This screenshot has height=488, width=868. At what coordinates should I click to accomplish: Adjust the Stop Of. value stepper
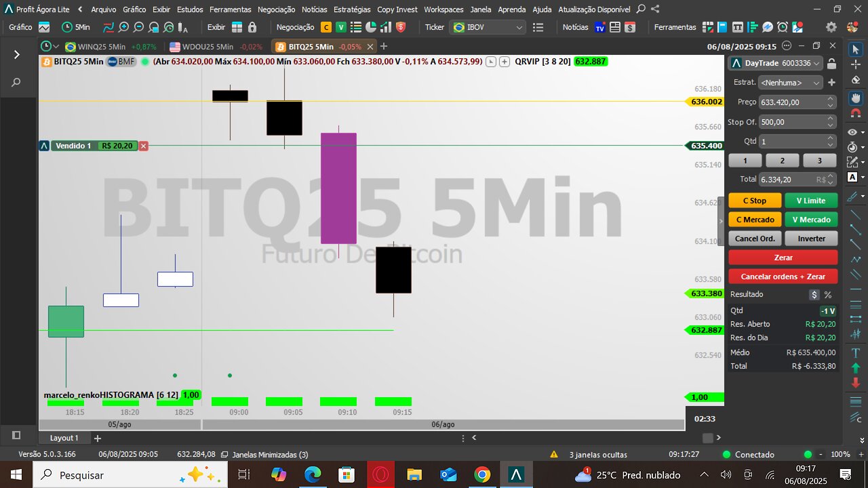831,121
